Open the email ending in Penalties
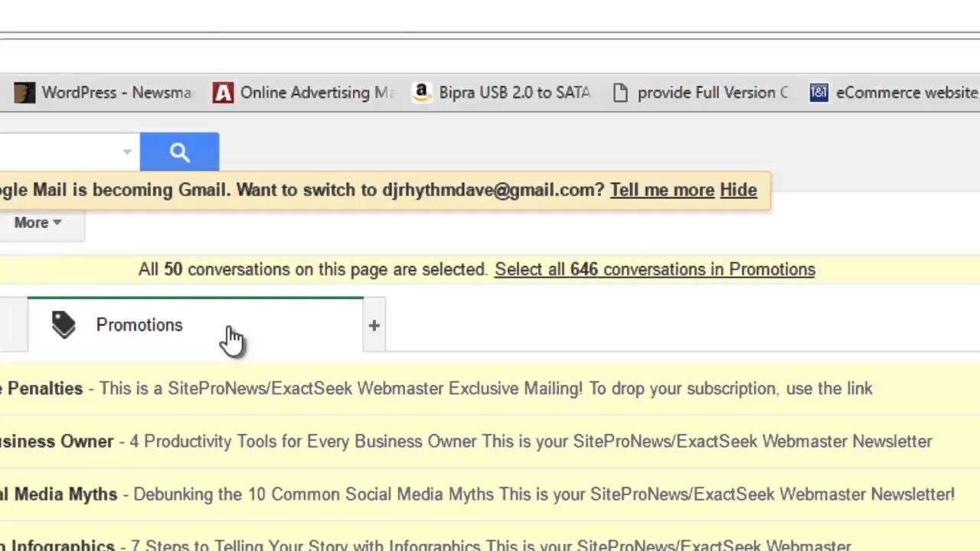 (x=490, y=389)
